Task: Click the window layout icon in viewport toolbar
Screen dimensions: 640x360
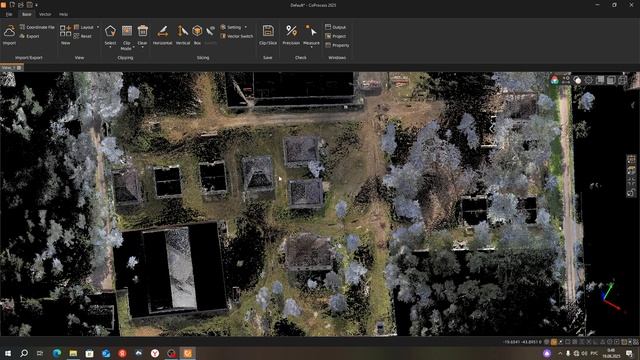Action: [600, 80]
